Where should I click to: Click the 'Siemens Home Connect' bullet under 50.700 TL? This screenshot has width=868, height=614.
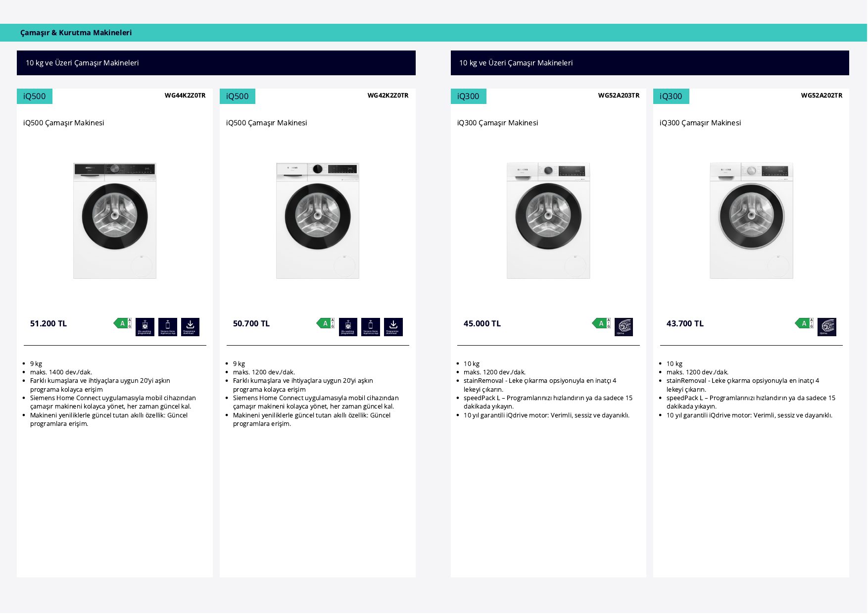[x=316, y=402]
